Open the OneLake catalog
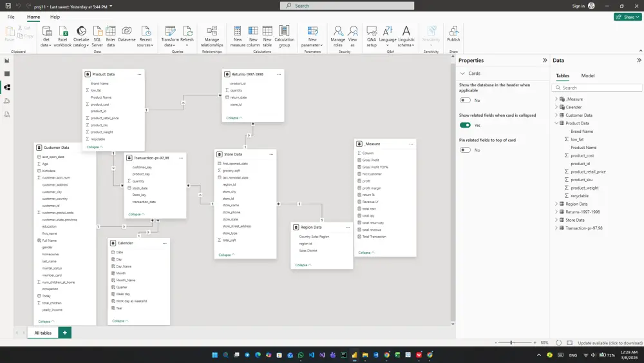 pos(81,36)
